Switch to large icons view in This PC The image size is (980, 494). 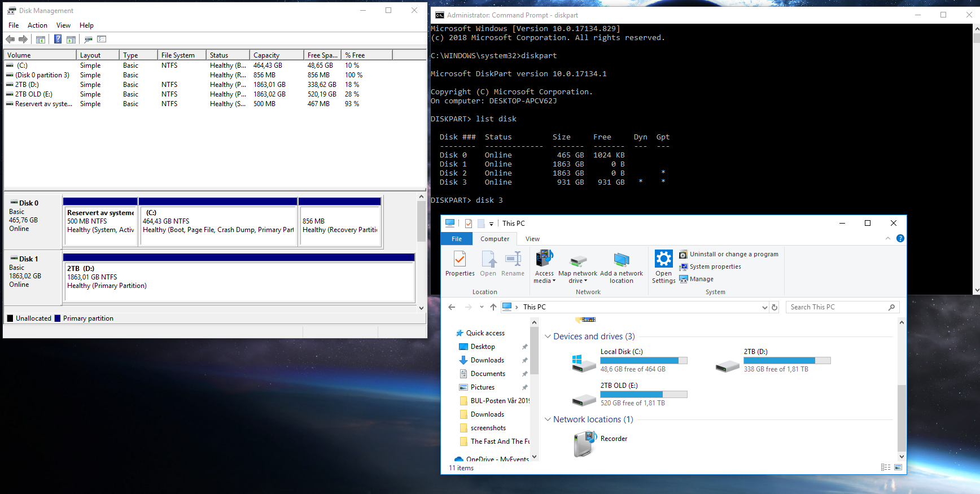coord(898,467)
